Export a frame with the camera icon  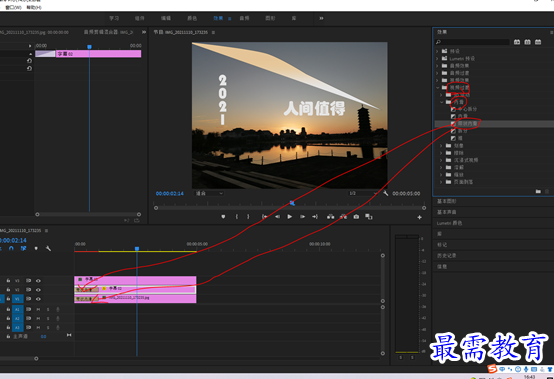click(x=356, y=217)
